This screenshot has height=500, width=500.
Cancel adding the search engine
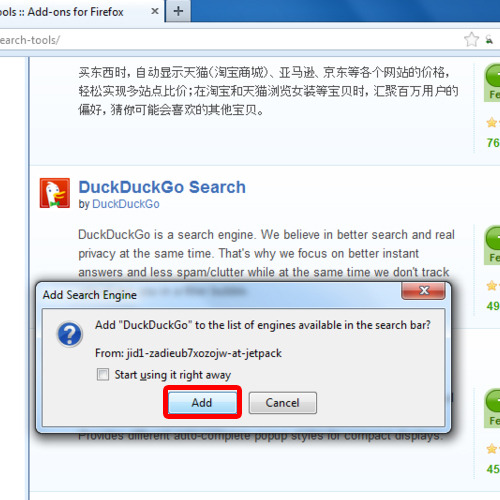[283, 403]
